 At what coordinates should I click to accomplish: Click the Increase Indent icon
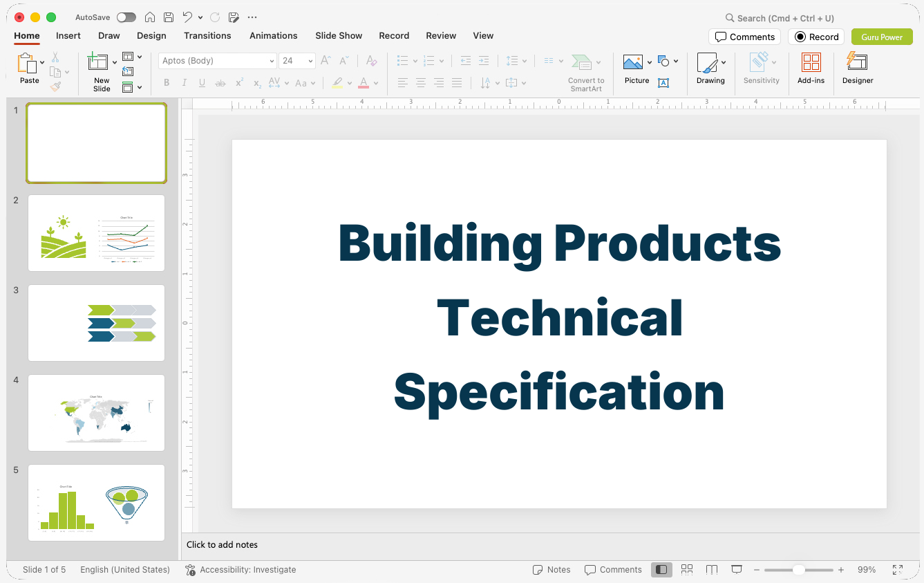[484, 61]
